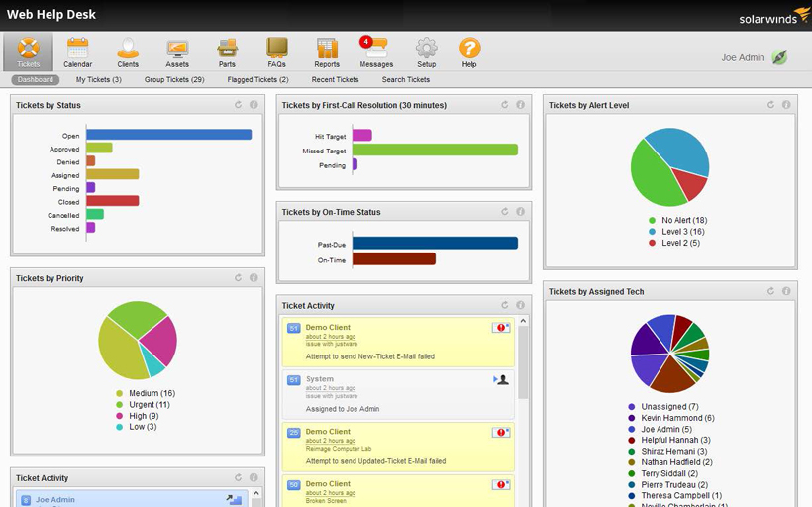Open first Demo Client ticket link

[x=328, y=327]
